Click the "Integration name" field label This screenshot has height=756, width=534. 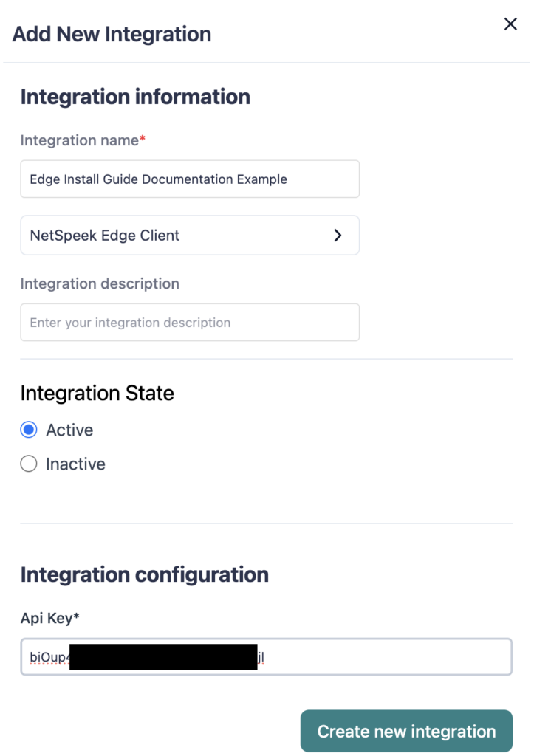point(79,140)
